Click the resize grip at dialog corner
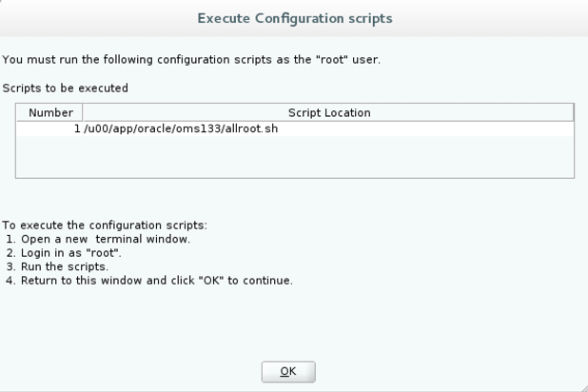588x392 pixels. pos(583,387)
